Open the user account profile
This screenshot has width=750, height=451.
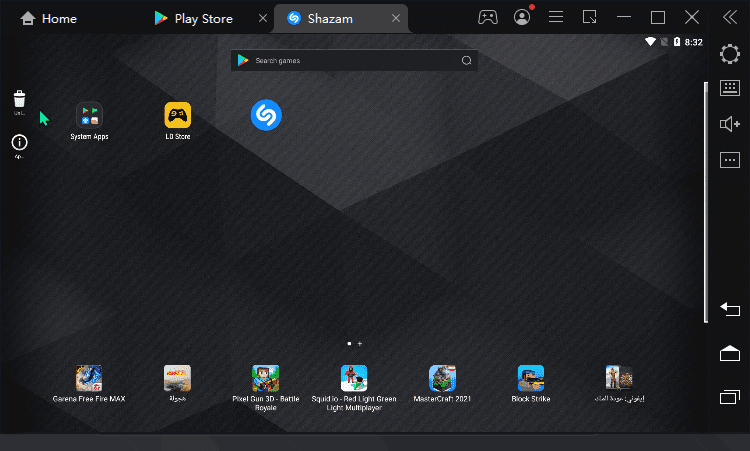(522, 18)
